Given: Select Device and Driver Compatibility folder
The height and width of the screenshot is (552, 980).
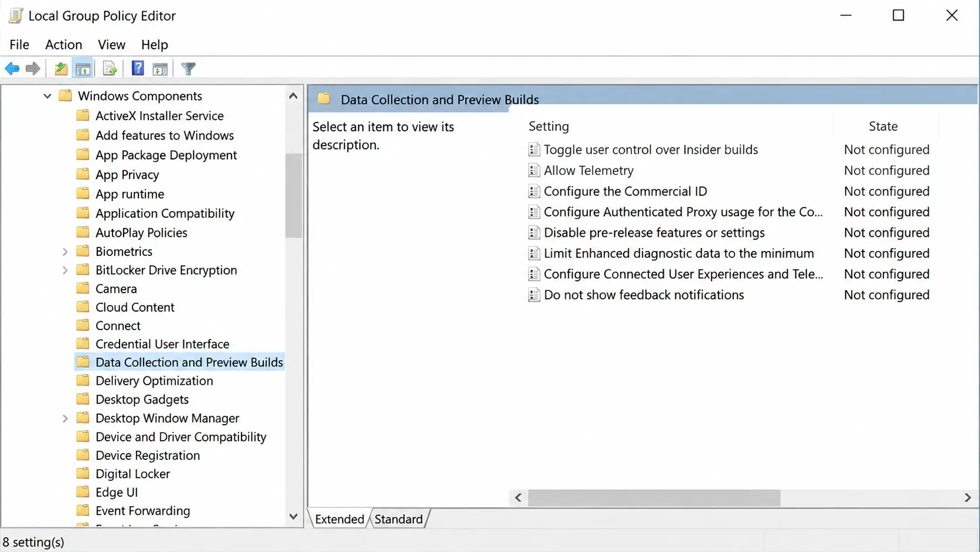Looking at the screenshot, I should tap(181, 437).
